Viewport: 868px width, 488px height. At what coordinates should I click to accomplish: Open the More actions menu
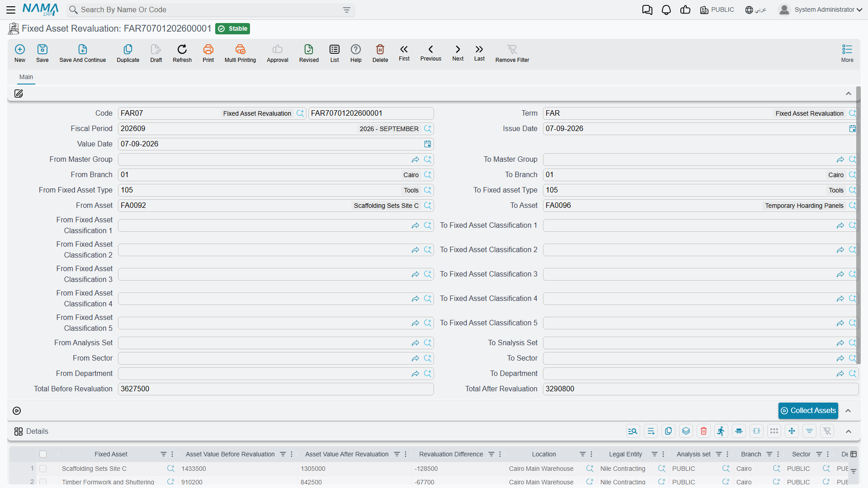coord(847,53)
